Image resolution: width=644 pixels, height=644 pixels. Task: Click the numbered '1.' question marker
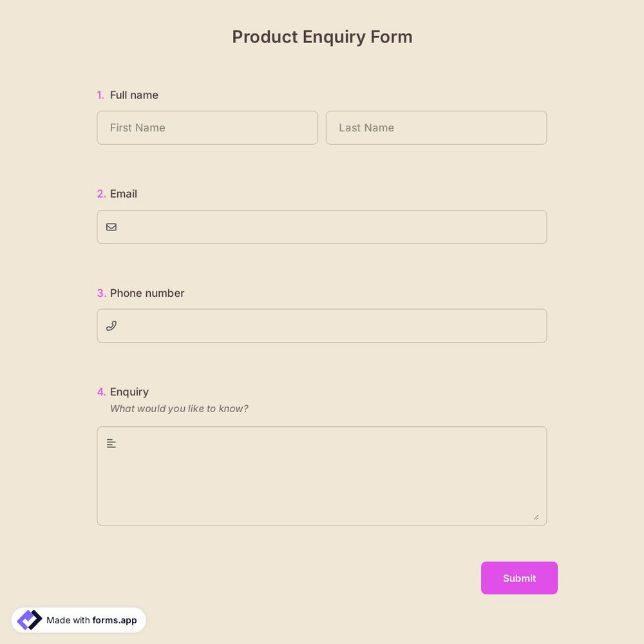coord(100,95)
